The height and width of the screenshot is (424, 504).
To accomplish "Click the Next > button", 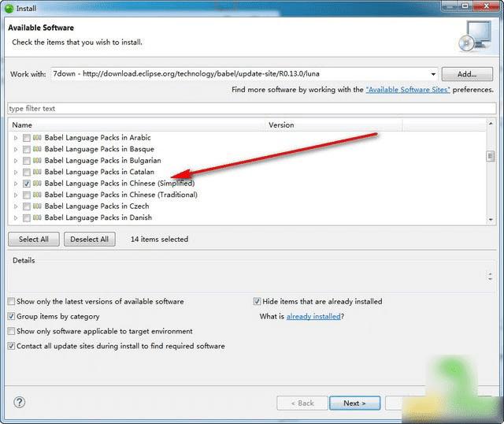I will click(354, 403).
